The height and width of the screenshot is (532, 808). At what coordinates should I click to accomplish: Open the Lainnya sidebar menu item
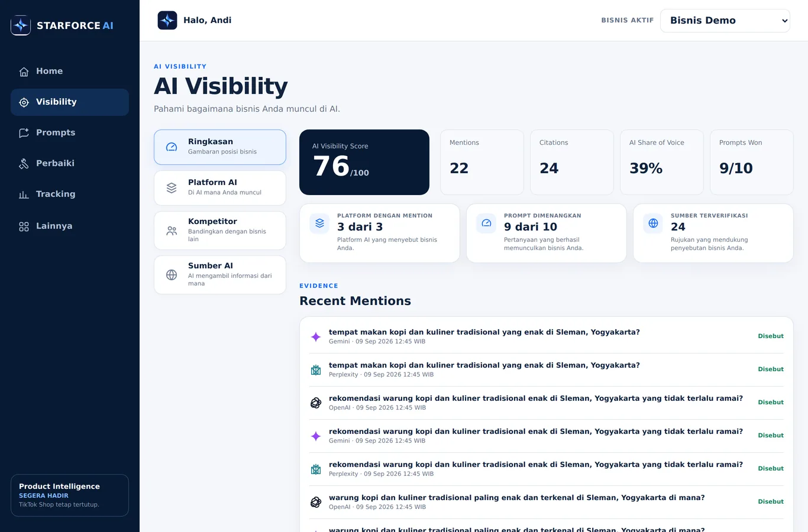(x=70, y=226)
